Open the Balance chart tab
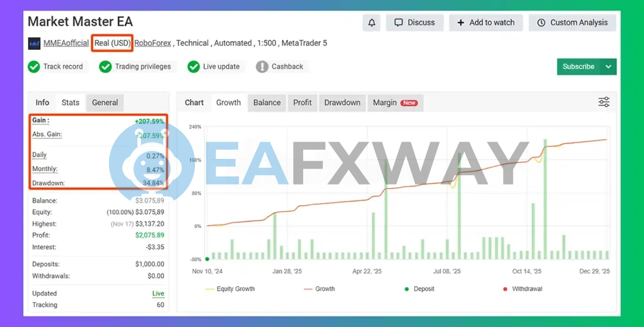The image size is (644, 327). click(267, 103)
